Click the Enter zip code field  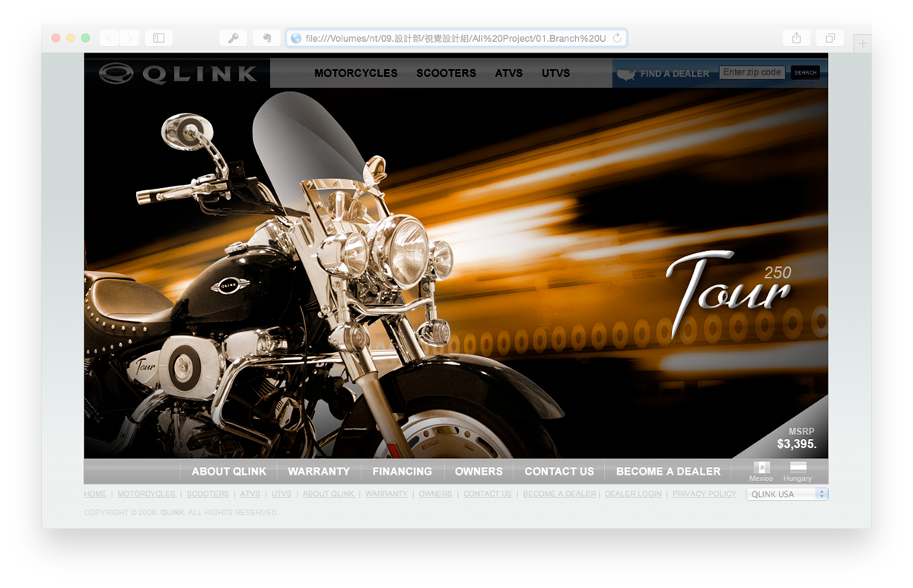coord(752,73)
